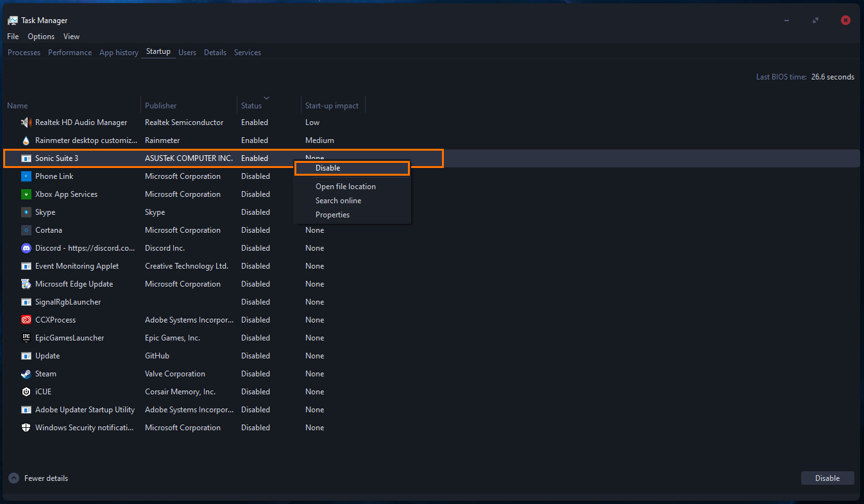Choose Disable in the context menu

352,168
